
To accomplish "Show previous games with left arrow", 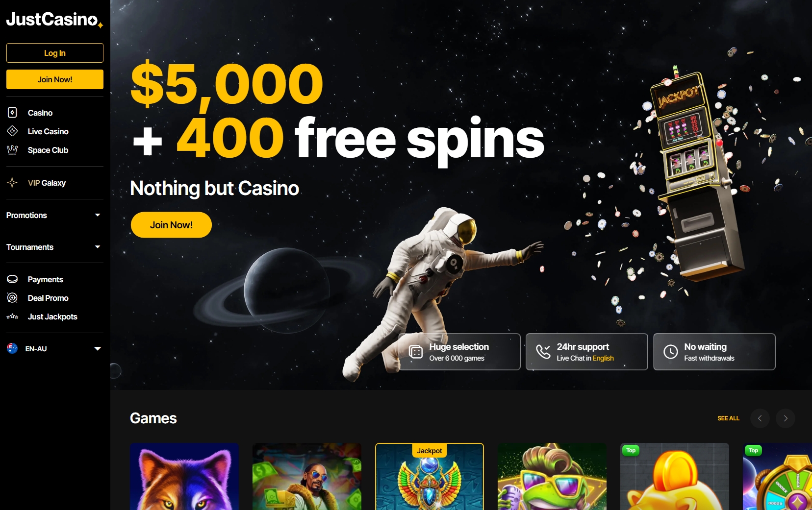I will tap(760, 418).
